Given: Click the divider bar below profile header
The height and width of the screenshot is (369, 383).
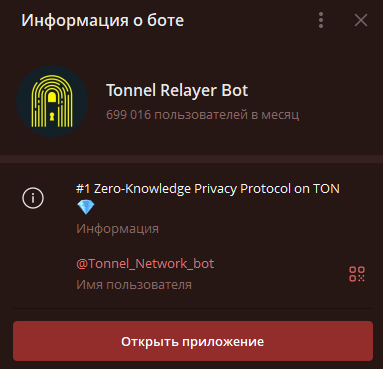Looking at the screenshot, I should point(191,159).
